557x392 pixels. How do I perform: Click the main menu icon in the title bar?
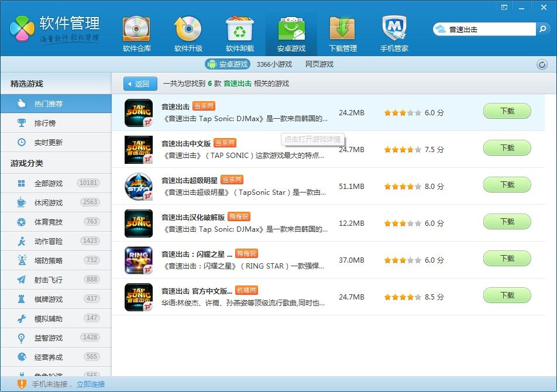coord(504,7)
